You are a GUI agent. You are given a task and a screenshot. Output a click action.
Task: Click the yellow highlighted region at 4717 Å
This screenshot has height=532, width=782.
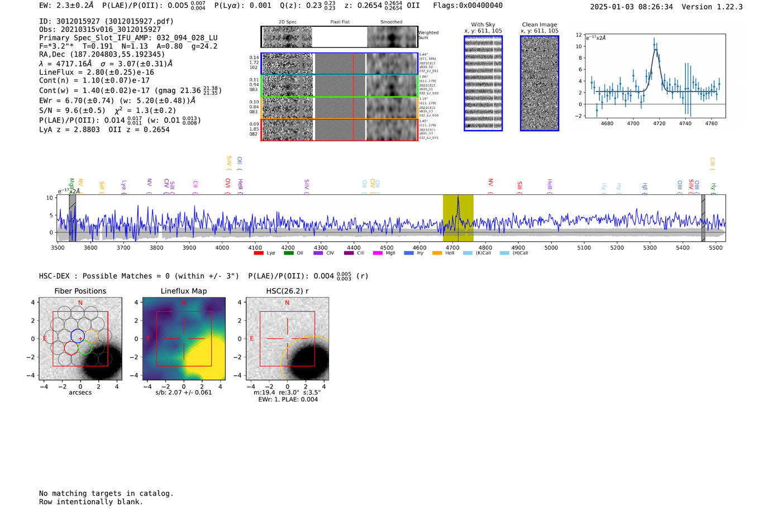tap(458, 218)
